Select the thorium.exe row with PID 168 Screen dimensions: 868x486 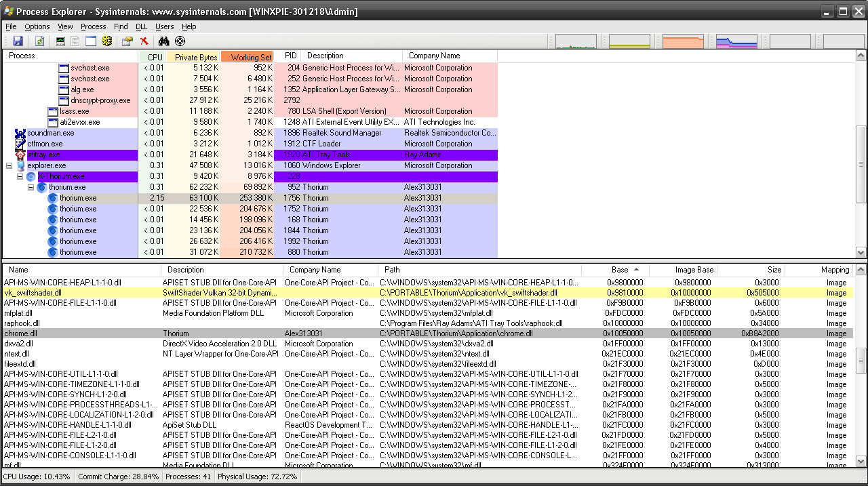click(250, 220)
